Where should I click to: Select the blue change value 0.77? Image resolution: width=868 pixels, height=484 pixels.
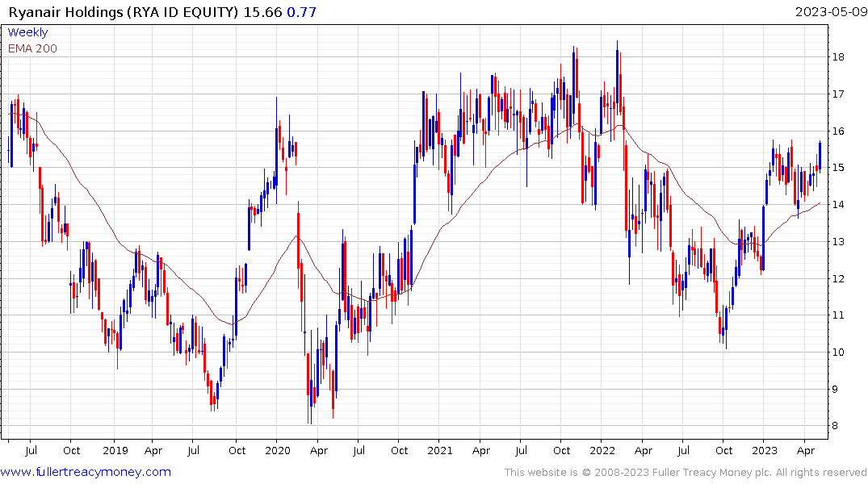[302, 12]
